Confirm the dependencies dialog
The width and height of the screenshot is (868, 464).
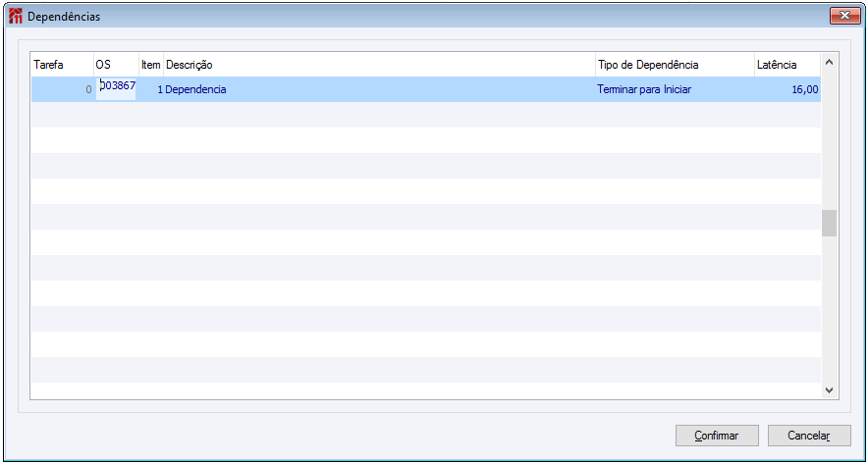pos(717,436)
